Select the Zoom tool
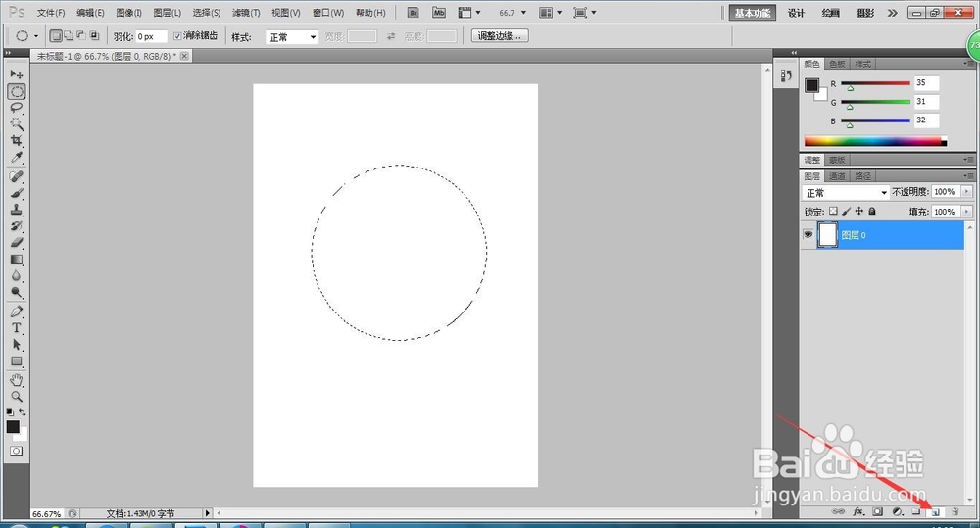 (x=17, y=396)
